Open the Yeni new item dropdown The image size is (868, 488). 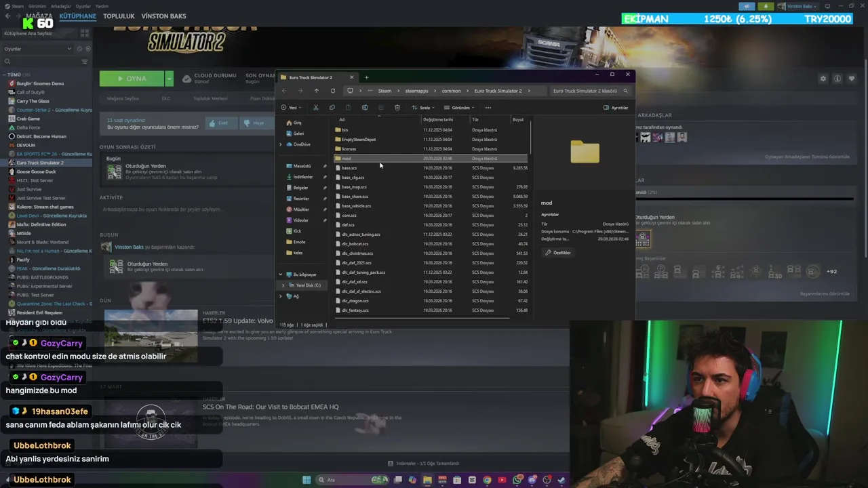point(292,108)
